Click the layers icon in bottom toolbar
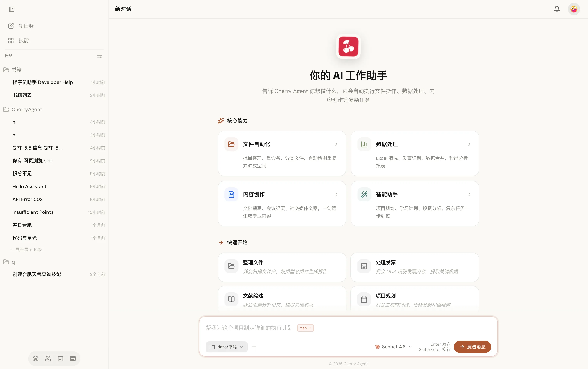This screenshot has width=588, height=369. coord(36,358)
